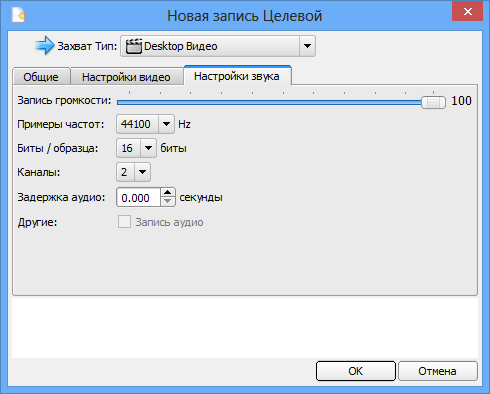
Task: Select the Настройки звука tab
Action: [237, 76]
